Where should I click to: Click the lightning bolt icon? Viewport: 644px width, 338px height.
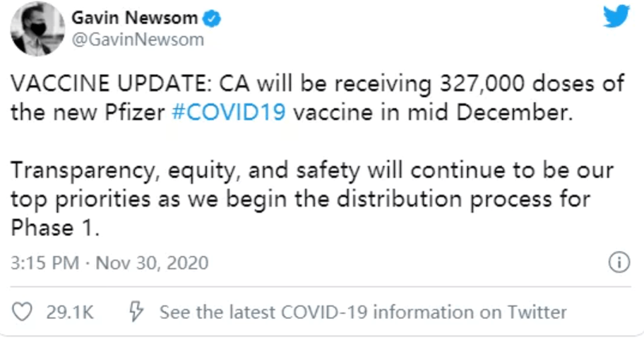point(137,312)
